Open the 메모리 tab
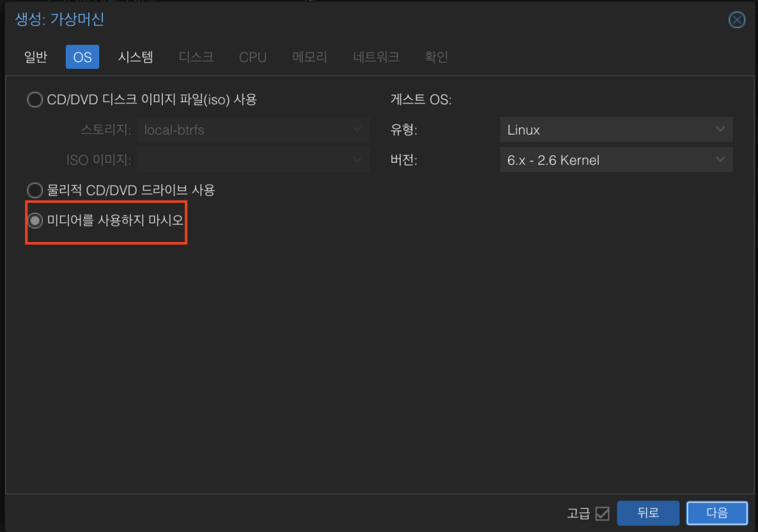Screen dimensions: 758x532 coord(309,57)
